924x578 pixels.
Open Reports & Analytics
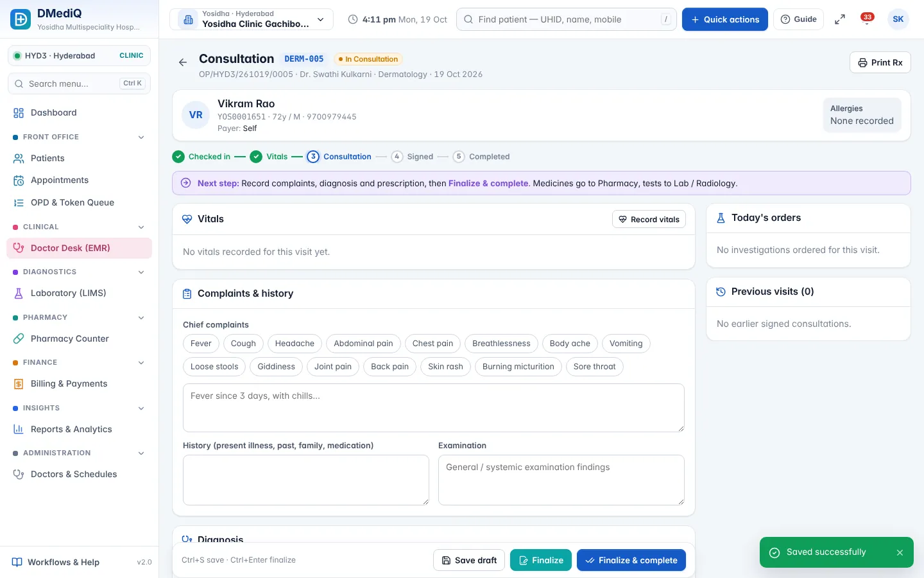79,429
